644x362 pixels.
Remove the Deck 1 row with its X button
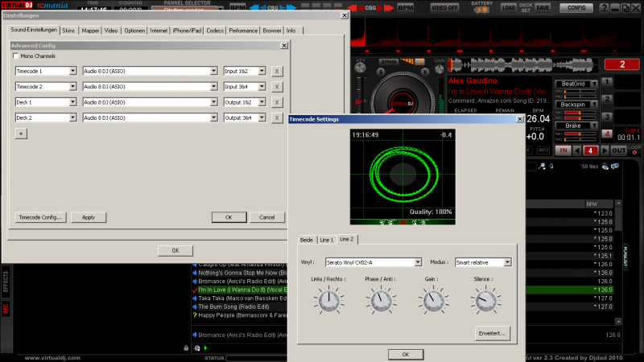click(277, 102)
